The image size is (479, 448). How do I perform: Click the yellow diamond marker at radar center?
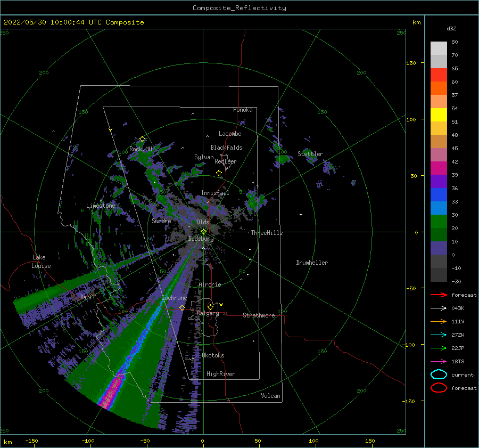203,232
